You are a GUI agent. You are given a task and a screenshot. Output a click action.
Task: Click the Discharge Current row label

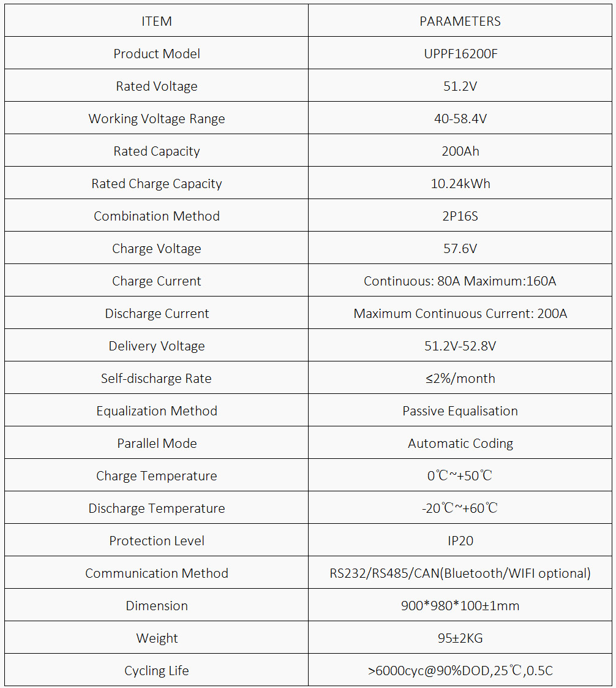157,314
